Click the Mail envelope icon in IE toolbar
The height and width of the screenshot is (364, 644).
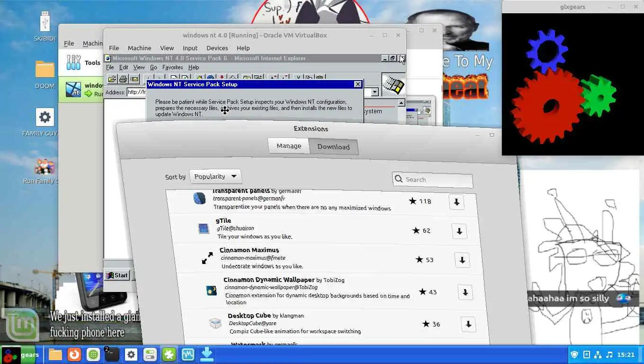(x=134, y=79)
